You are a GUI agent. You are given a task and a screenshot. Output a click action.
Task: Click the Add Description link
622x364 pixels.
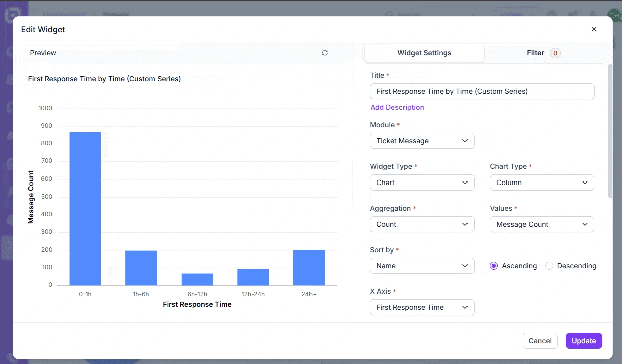(397, 107)
